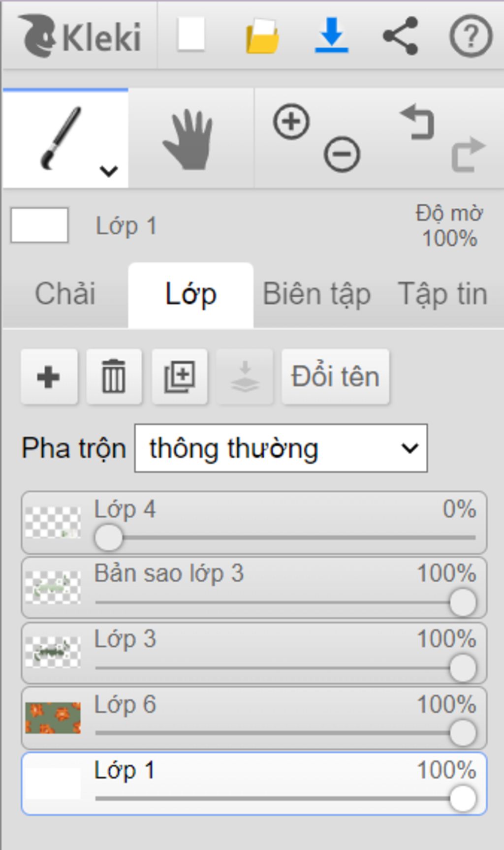Delete the layer with the trash icon
Image resolution: width=504 pixels, height=850 pixels.
[114, 377]
